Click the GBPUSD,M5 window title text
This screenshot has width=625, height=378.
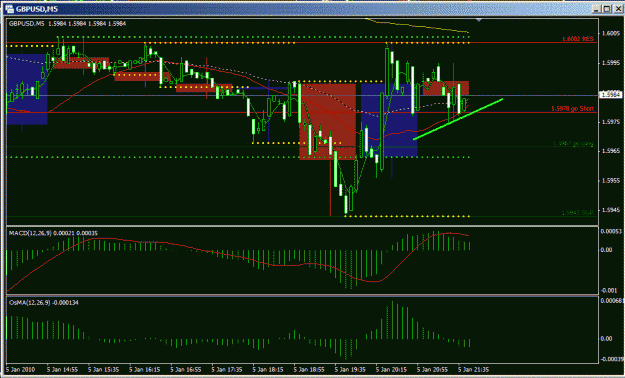37,9
